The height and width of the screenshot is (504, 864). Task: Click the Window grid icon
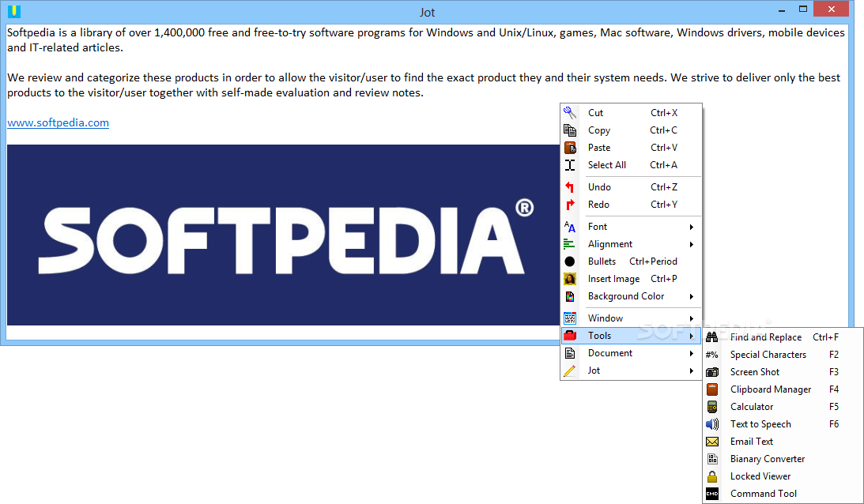tap(570, 318)
